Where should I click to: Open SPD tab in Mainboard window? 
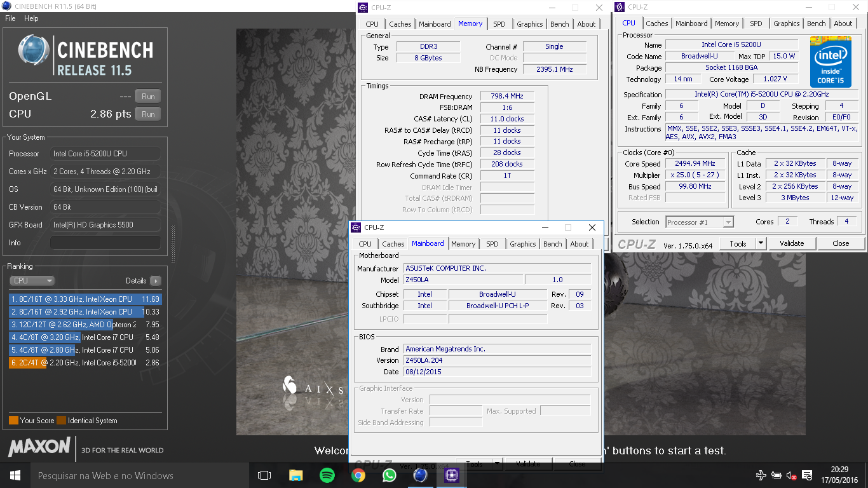[492, 244]
